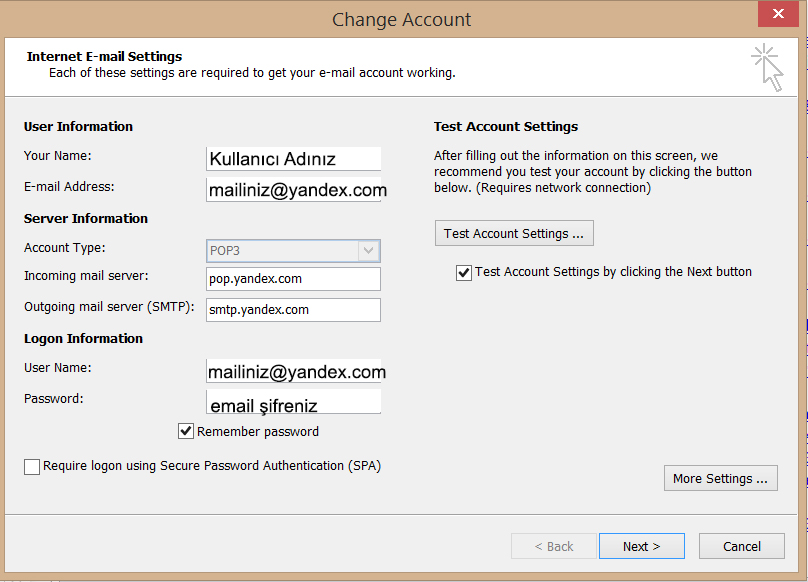The height and width of the screenshot is (582, 808).
Task: Uncheck test settings on Next button checkbox
Action: tap(464, 272)
